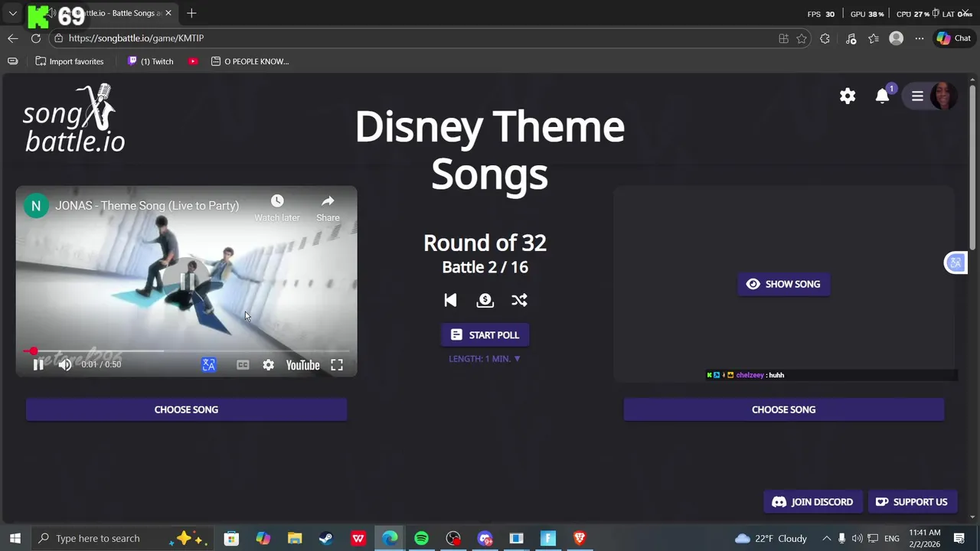Click the floating translate widget on right edge
The height and width of the screenshot is (551, 980).
[955, 263]
